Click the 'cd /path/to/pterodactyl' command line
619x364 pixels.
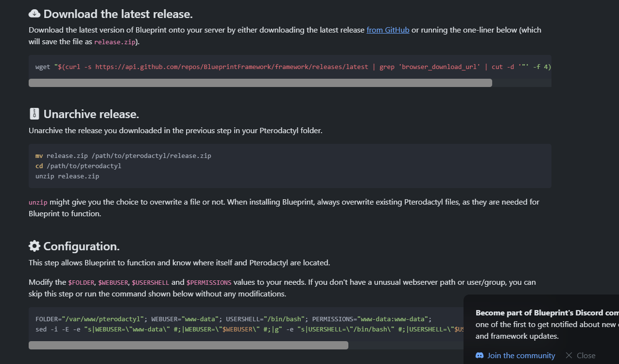[78, 166]
